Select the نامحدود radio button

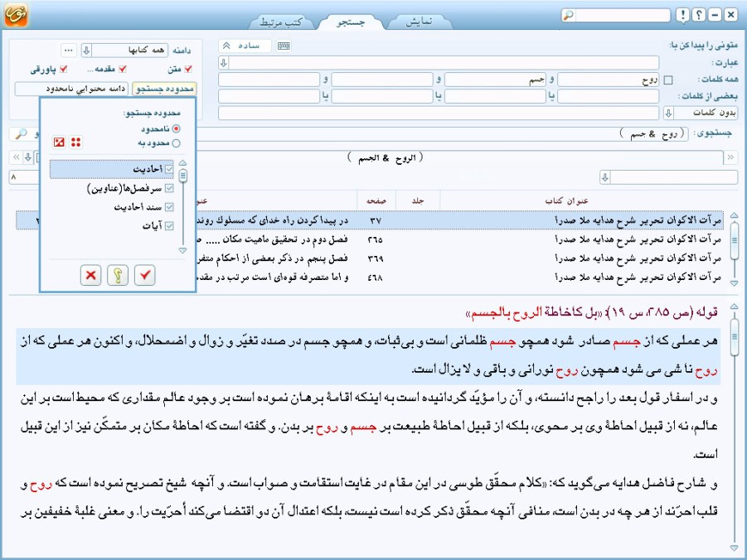click(x=177, y=128)
